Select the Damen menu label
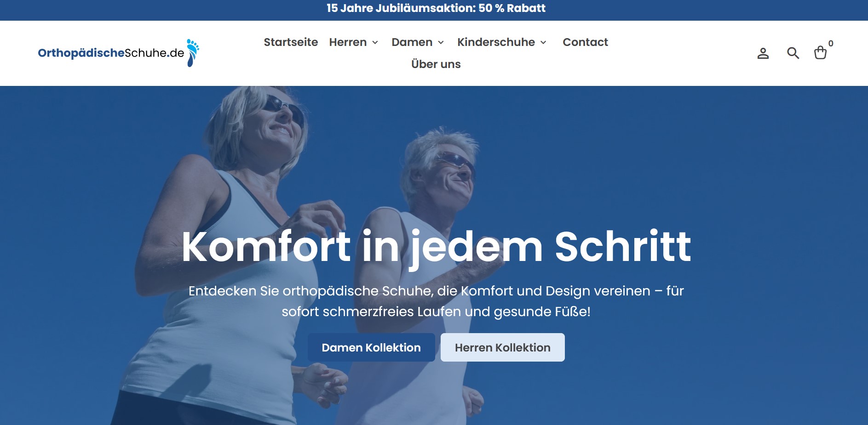The width and height of the screenshot is (868, 425). 412,42
